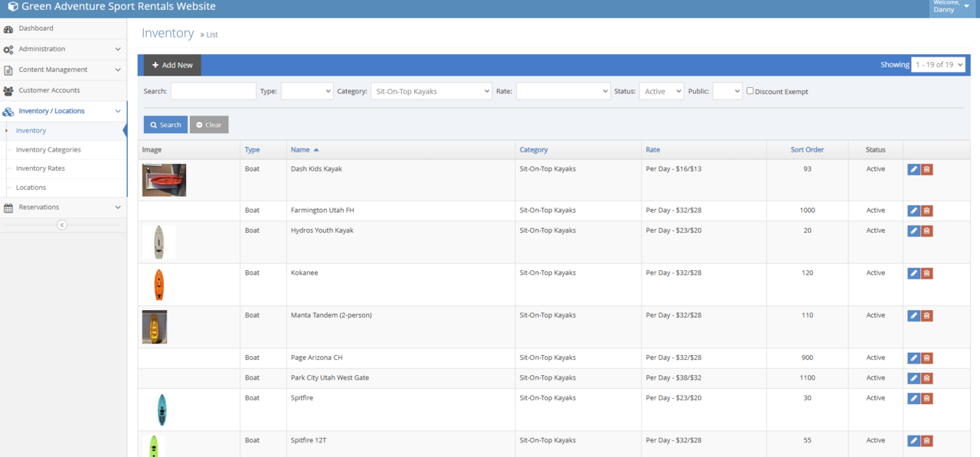Click the blue Search button
The height and width of the screenshot is (457, 980).
(x=165, y=125)
